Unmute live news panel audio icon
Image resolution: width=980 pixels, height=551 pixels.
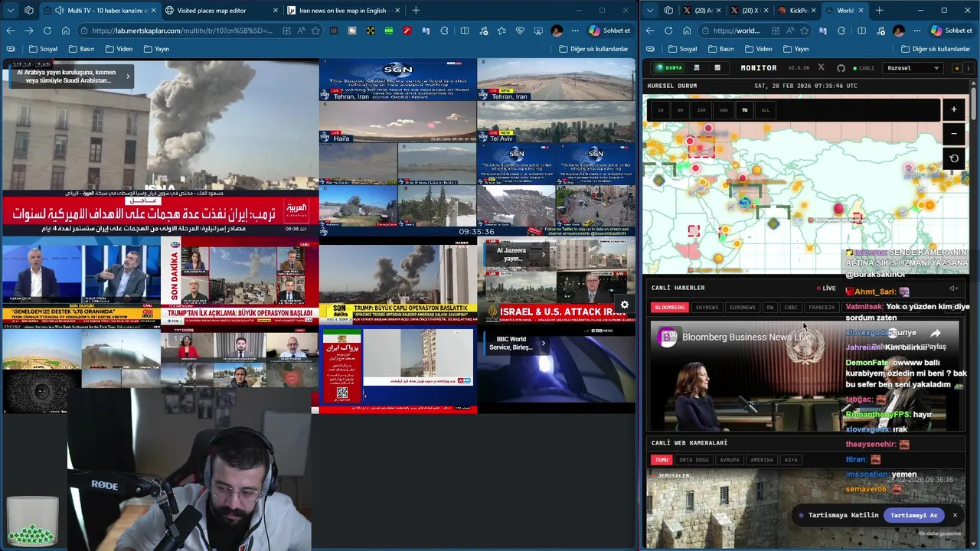tap(954, 289)
